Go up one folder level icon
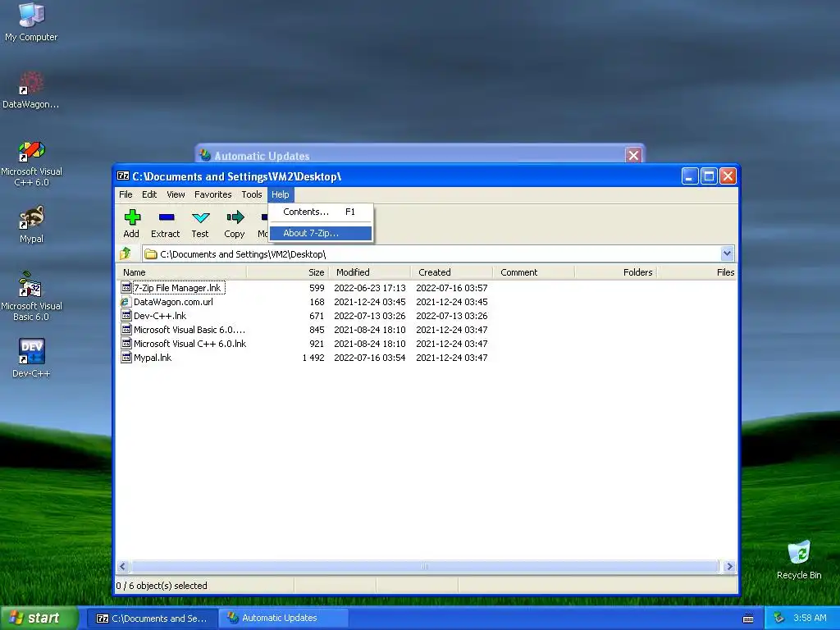This screenshot has height=630, width=840. [x=126, y=253]
